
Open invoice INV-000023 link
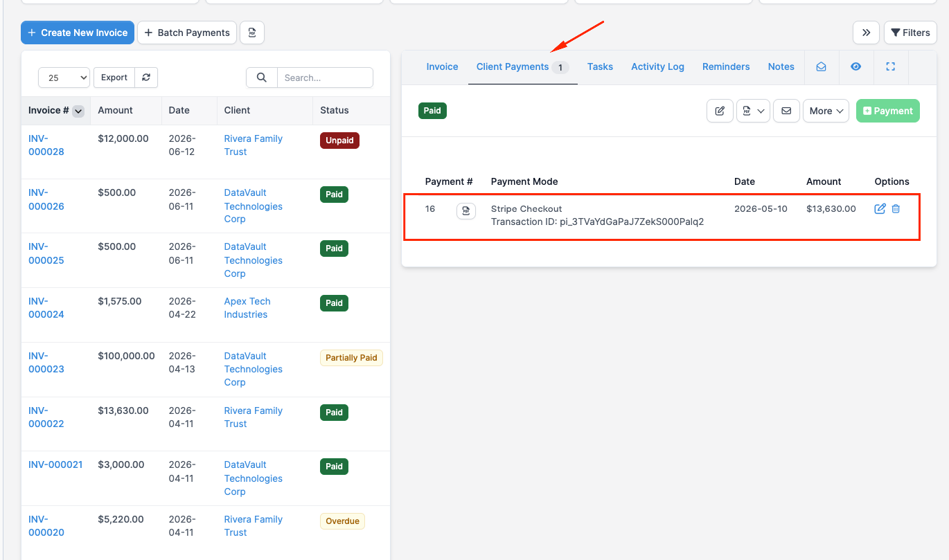click(46, 362)
